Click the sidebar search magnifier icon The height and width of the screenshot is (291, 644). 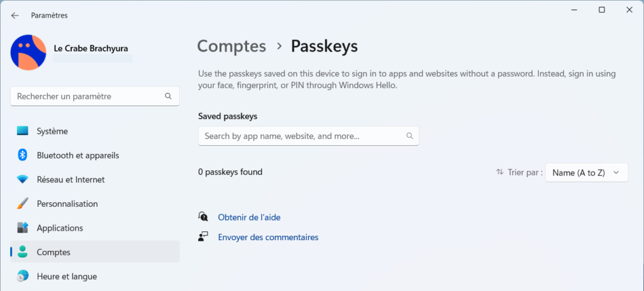(168, 96)
